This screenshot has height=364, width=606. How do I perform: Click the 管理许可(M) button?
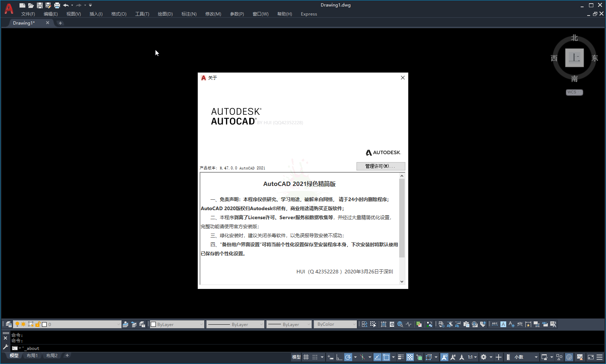coord(381,166)
